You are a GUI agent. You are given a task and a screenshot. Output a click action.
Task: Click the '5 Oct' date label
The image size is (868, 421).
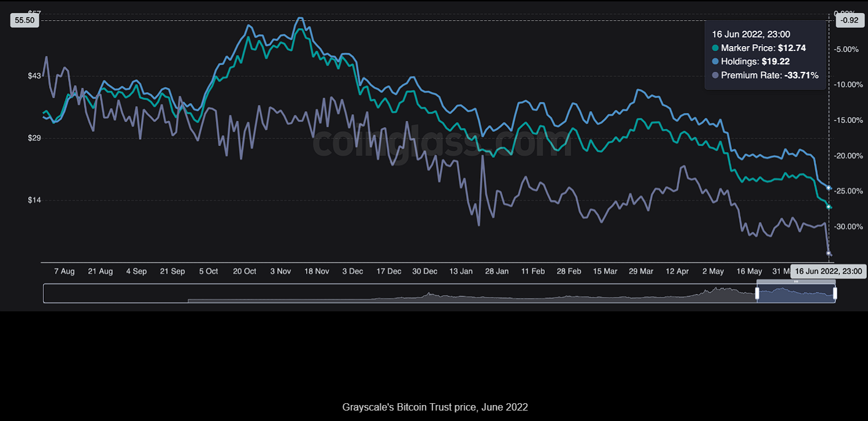pos(209,271)
